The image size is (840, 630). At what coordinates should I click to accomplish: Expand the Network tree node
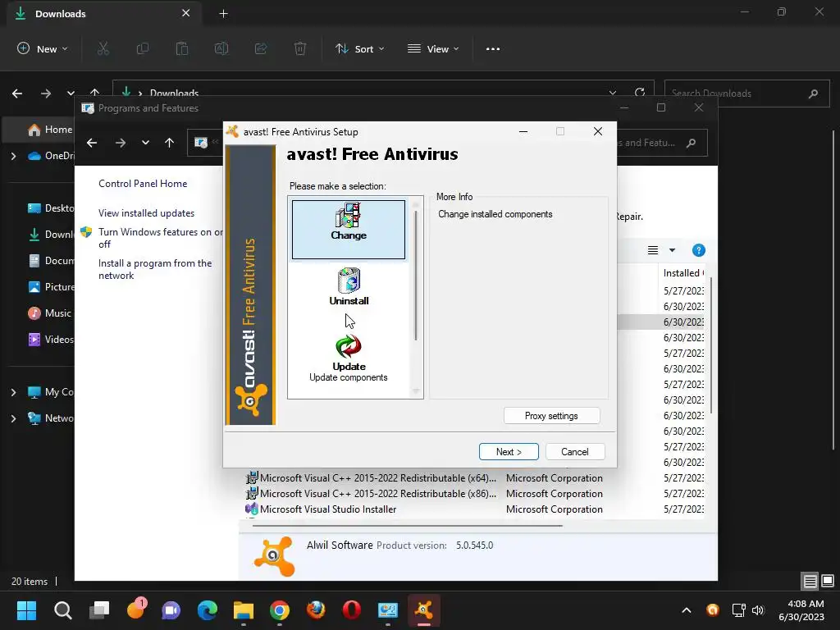[13, 419]
